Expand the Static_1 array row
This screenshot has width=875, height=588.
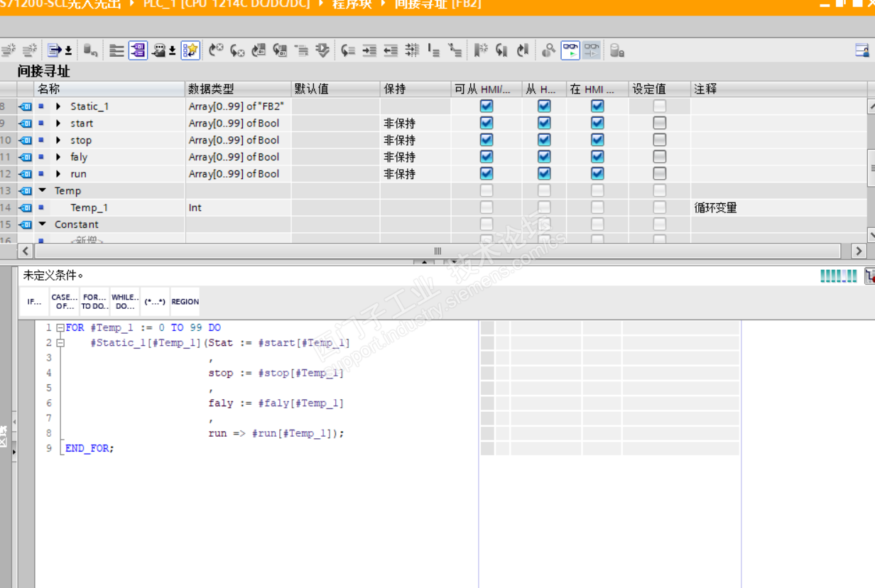coord(58,107)
